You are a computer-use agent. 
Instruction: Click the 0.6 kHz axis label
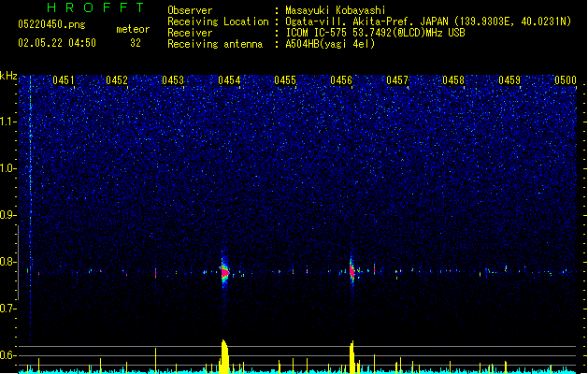click(7, 355)
